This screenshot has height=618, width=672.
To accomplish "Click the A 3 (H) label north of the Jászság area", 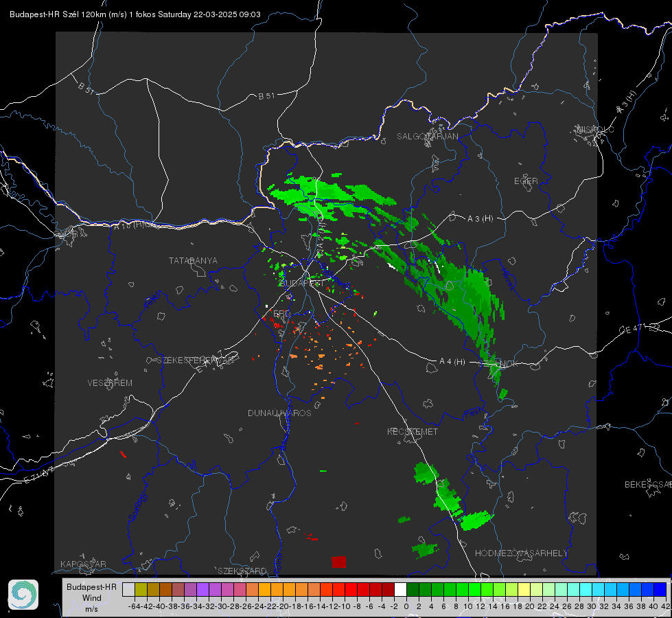I will pyautogui.click(x=480, y=219).
